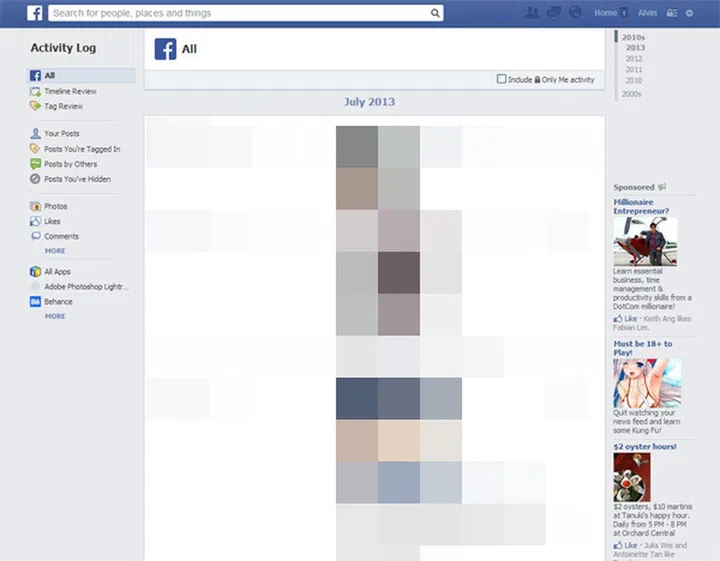Click the Posts by Others icon
Screen dimensions: 720x561
tap(35, 164)
